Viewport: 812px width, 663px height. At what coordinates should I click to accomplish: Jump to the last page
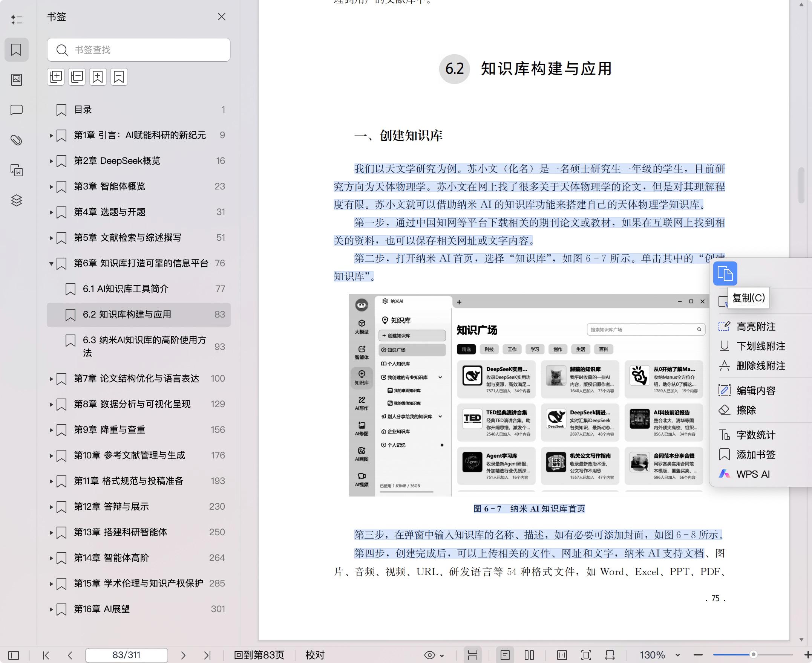pos(207,655)
